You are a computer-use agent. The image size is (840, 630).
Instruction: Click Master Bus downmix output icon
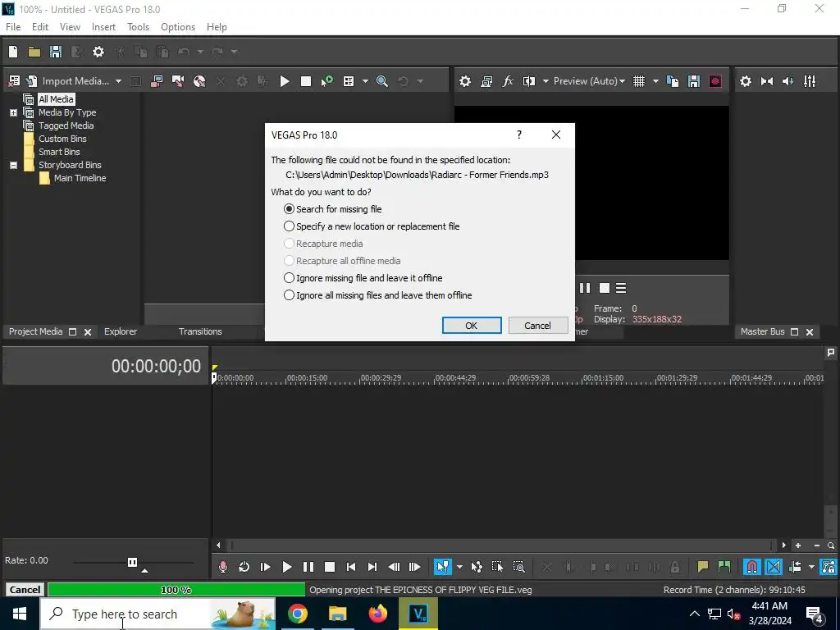coord(767,81)
